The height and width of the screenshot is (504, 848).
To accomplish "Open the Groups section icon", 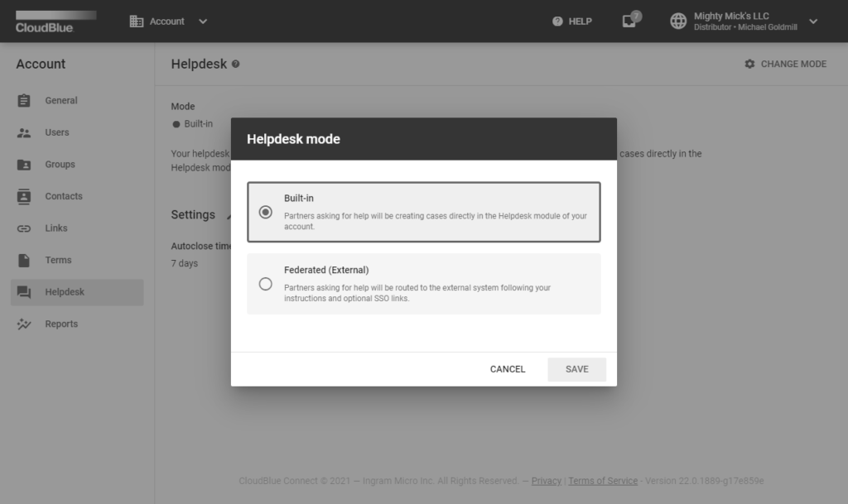I will pos(26,164).
